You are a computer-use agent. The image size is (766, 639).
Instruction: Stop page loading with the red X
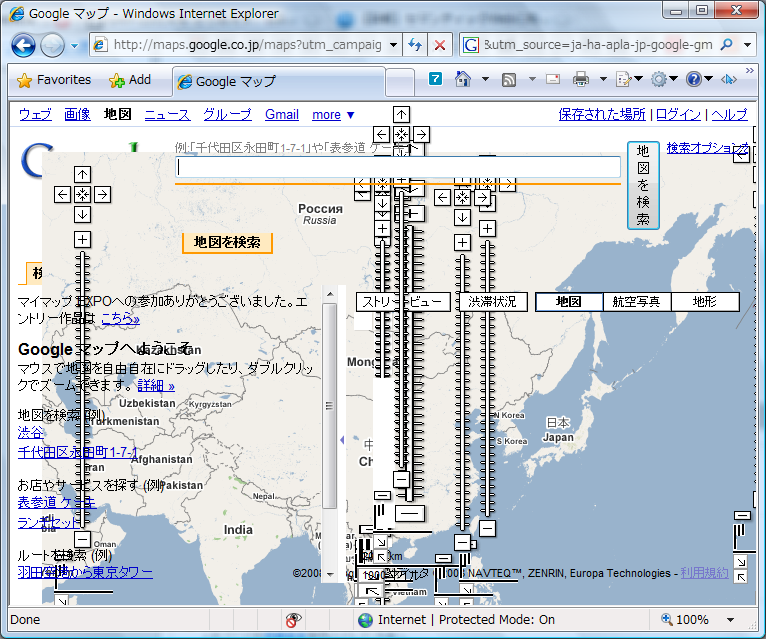440,45
